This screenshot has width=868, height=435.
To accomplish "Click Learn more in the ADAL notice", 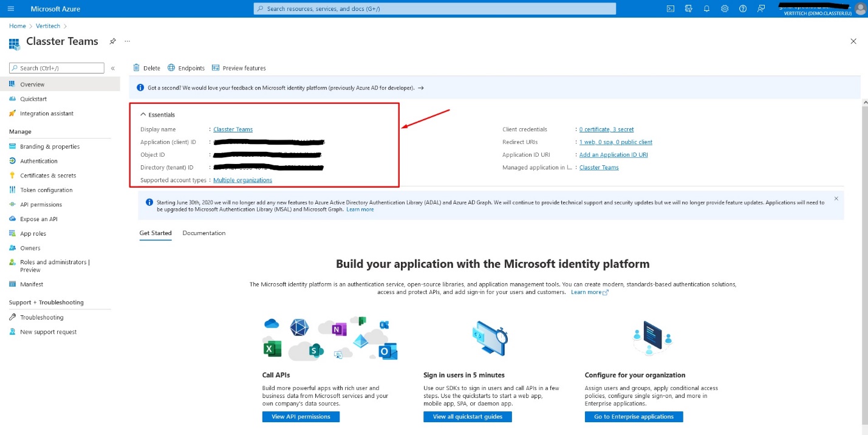I will click(x=360, y=210).
